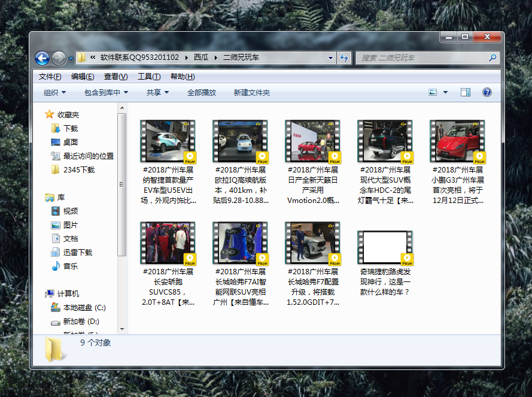Go back using the Back arrow button
Screen dimensions: 532x397
pyautogui.click(x=42, y=59)
